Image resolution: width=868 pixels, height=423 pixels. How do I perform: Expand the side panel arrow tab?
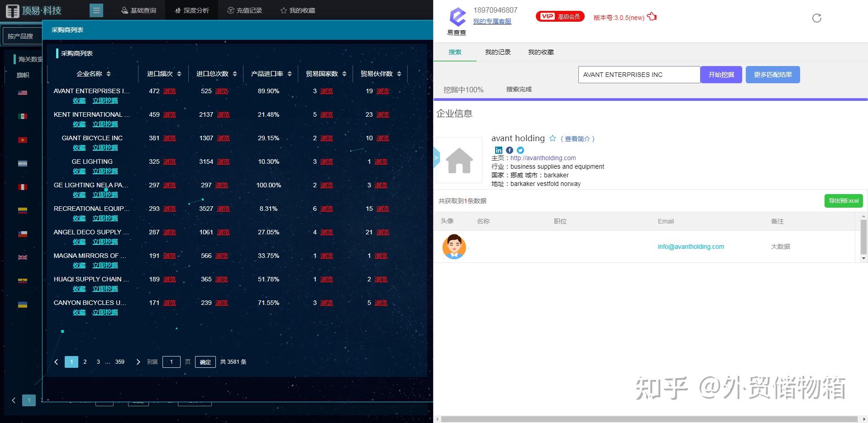click(437, 157)
